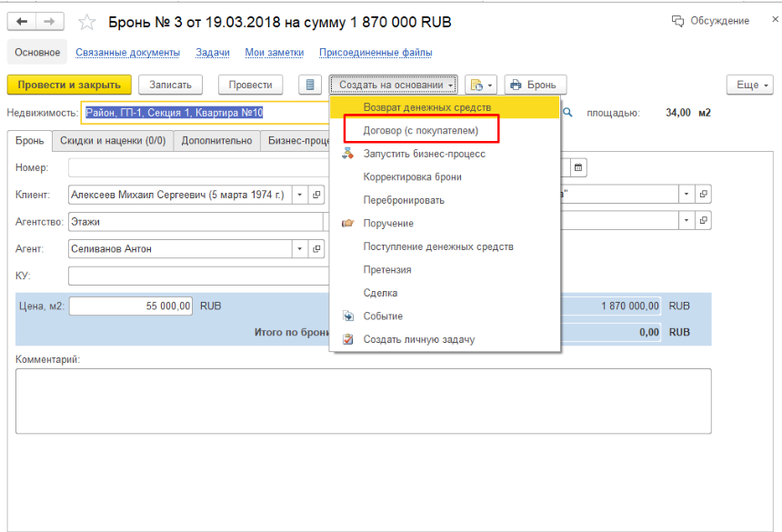This screenshot has width=782, height=532.
Task: Switch to Скидки и наценки tab
Action: pyautogui.click(x=112, y=141)
